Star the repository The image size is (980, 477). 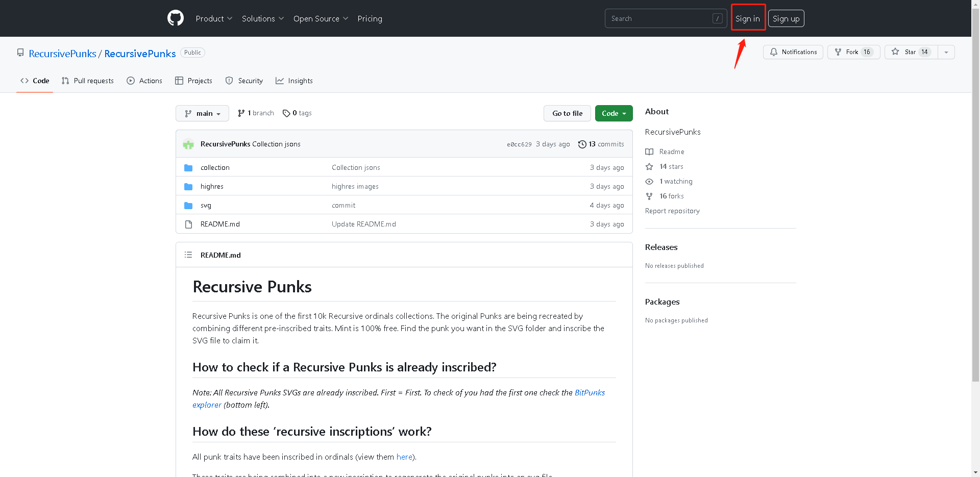(911, 52)
